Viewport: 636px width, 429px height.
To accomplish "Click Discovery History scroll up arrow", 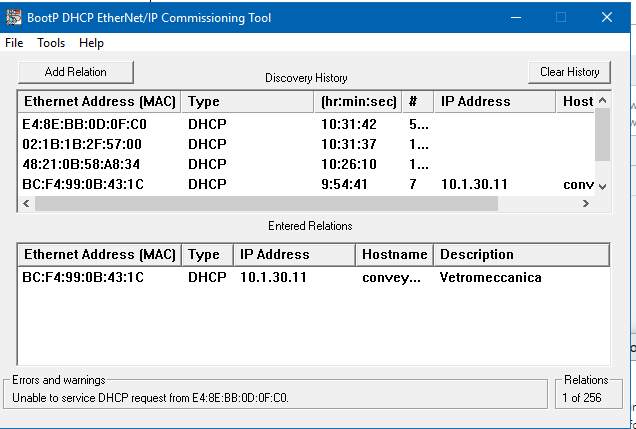I will pos(603,100).
